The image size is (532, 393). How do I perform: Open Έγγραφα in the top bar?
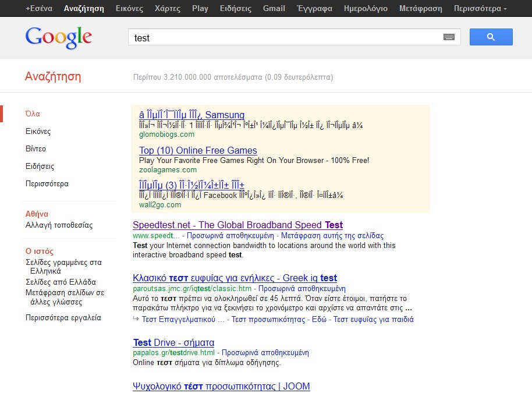pos(314,9)
